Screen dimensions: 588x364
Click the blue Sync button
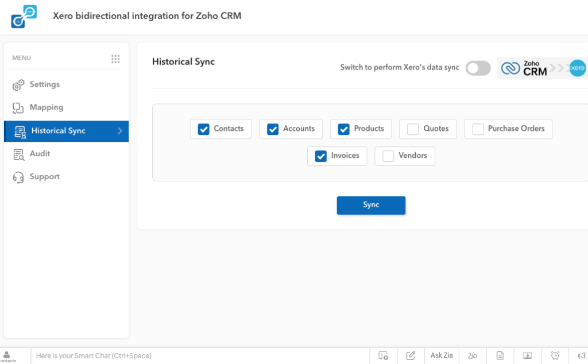[x=371, y=206]
